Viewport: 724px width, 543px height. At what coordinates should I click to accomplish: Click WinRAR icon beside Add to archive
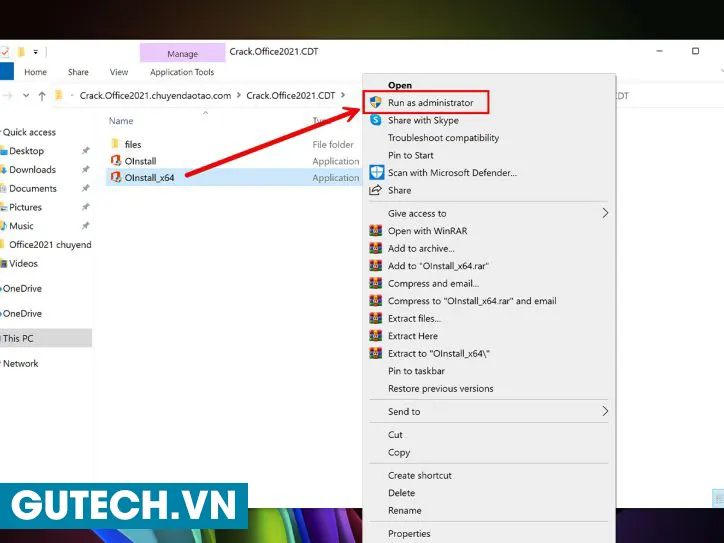pos(376,248)
